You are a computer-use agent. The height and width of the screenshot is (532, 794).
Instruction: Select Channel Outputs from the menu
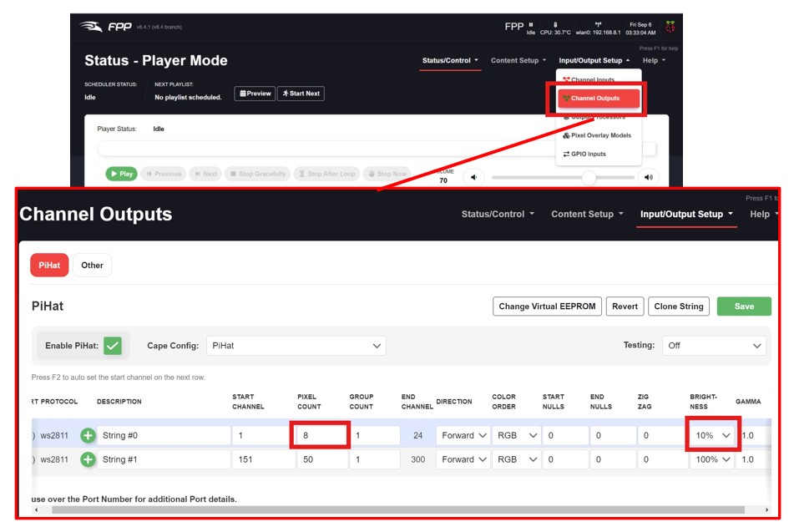point(594,99)
